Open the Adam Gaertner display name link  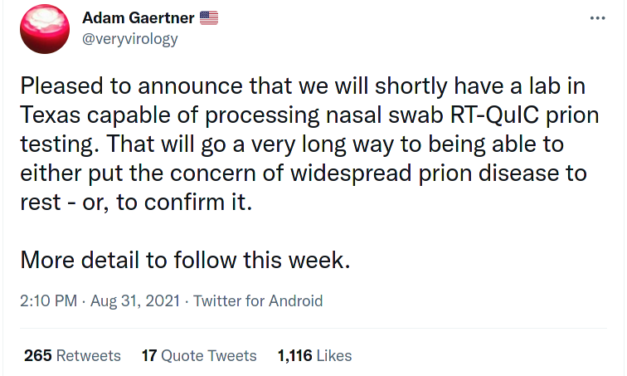pos(138,18)
